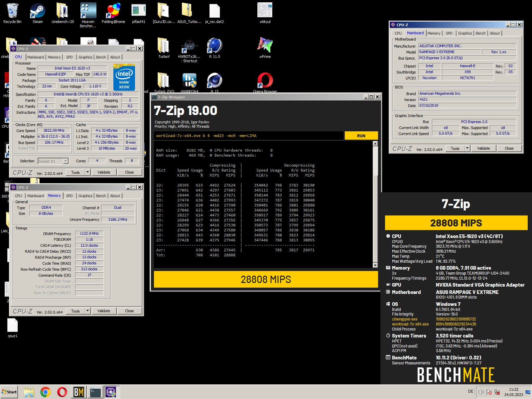Open Opera from the taskbar
Screen dimensions: 532x399
click(x=62, y=392)
